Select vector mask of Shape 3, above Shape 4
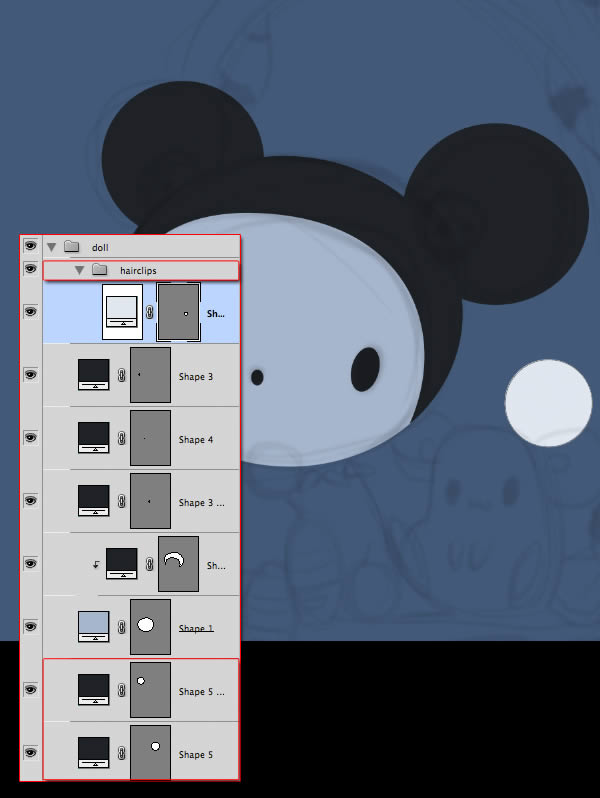 pos(151,375)
